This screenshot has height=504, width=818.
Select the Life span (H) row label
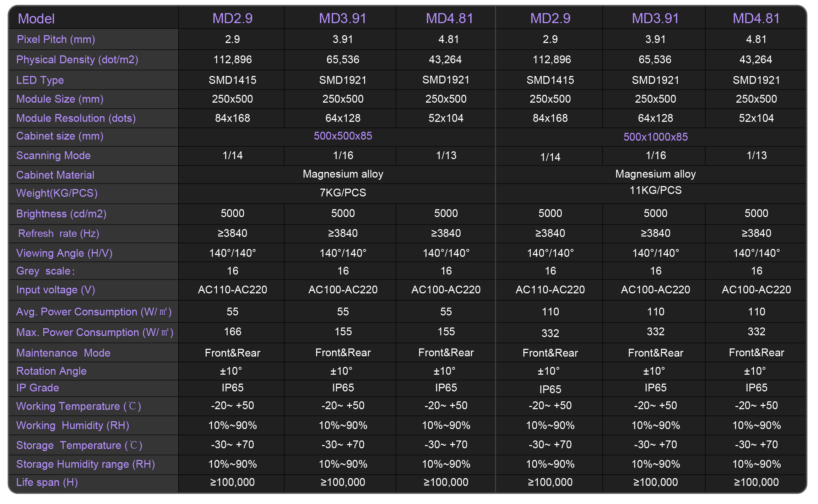point(47,482)
